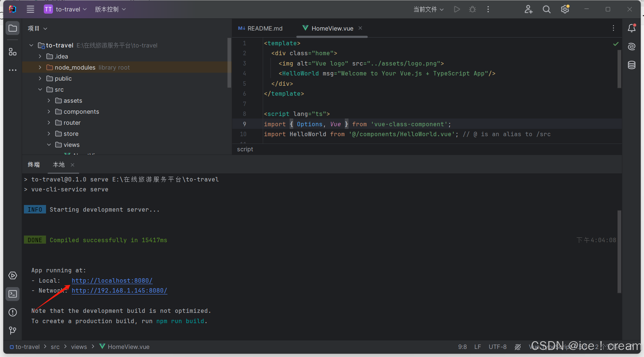The height and width of the screenshot is (357, 644).
Task: Open the notifications bell
Action: pyautogui.click(x=632, y=28)
